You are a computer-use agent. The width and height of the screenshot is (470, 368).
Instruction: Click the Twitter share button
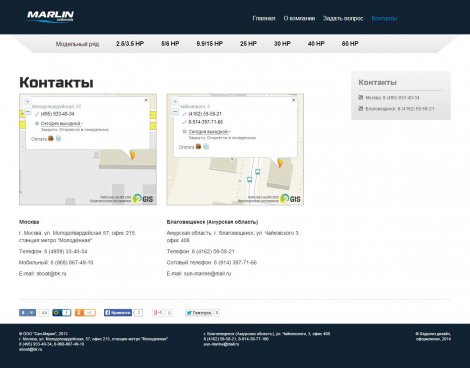click(199, 313)
